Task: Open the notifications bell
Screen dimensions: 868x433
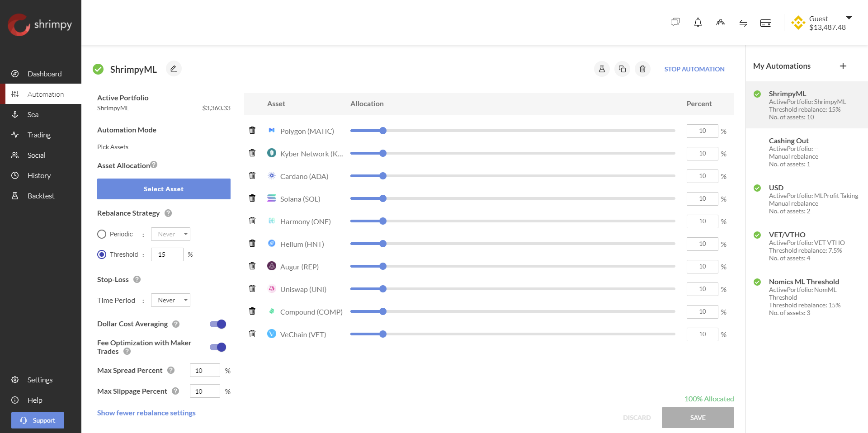Action: tap(698, 23)
